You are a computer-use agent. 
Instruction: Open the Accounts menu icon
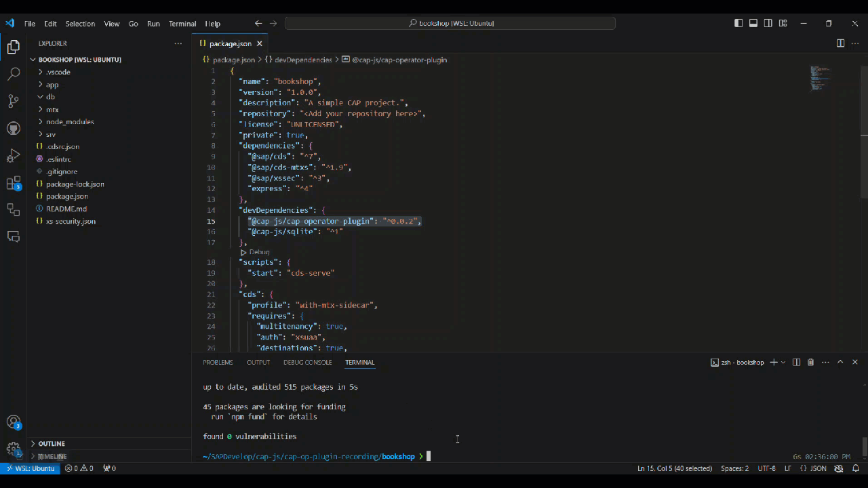pos(13,422)
